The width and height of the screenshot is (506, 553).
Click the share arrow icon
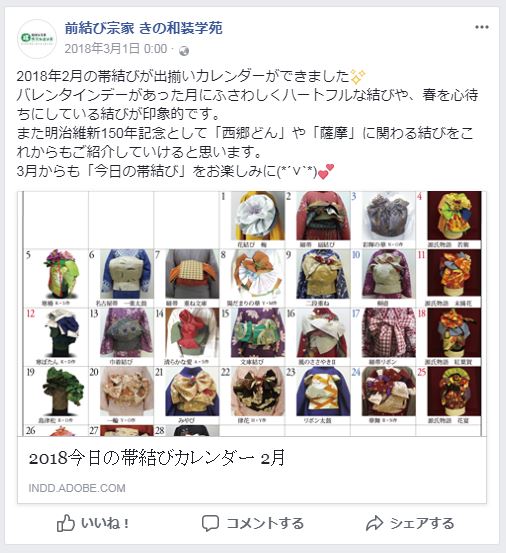[374, 523]
